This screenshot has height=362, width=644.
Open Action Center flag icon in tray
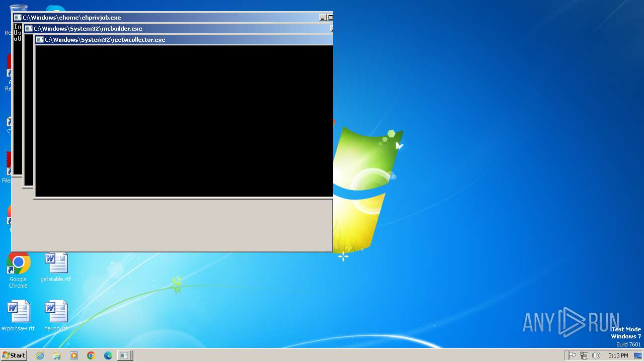tap(572, 355)
